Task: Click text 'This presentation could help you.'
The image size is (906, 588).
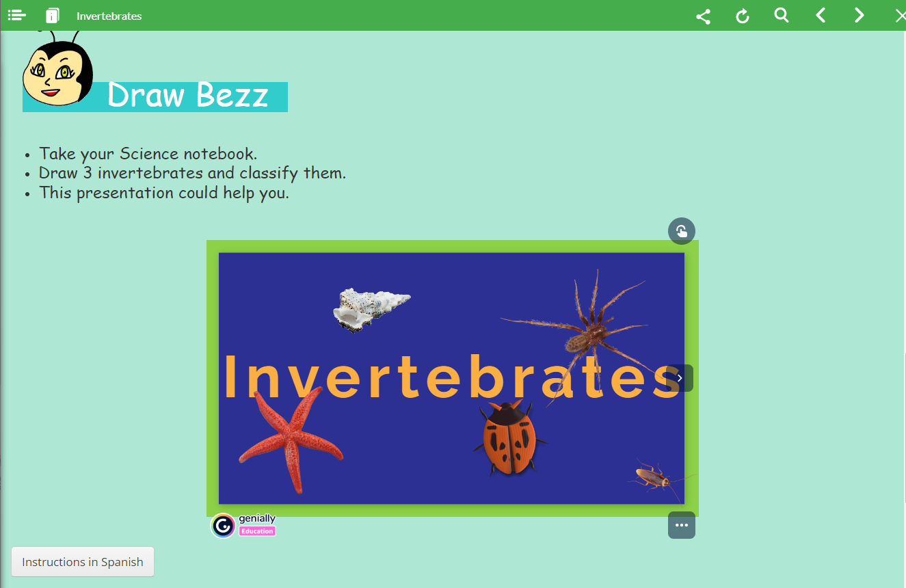Action: pyautogui.click(x=164, y=193)
